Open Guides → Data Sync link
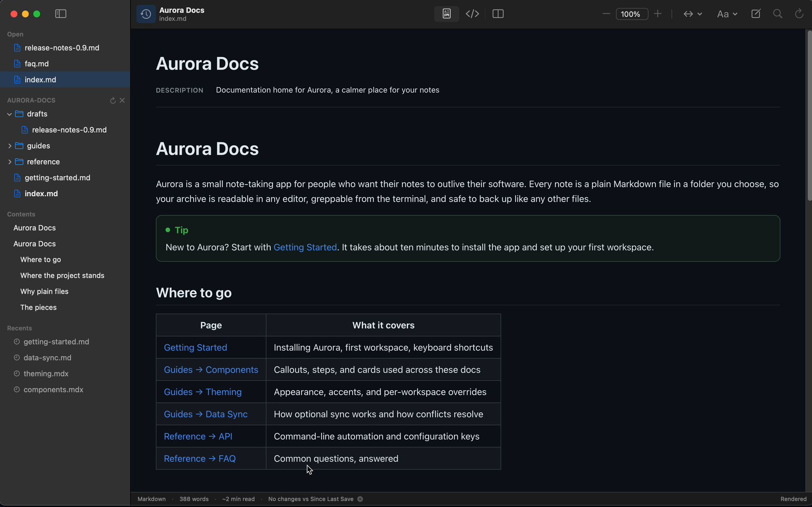812x507 pixels. click(206, 414)
